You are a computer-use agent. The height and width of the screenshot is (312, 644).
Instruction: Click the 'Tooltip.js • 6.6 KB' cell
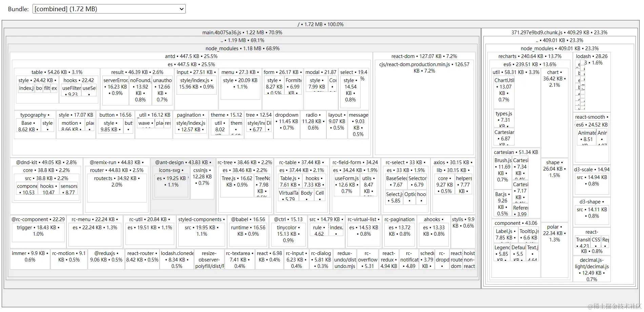pyautogui.click(x=529, y=235)
